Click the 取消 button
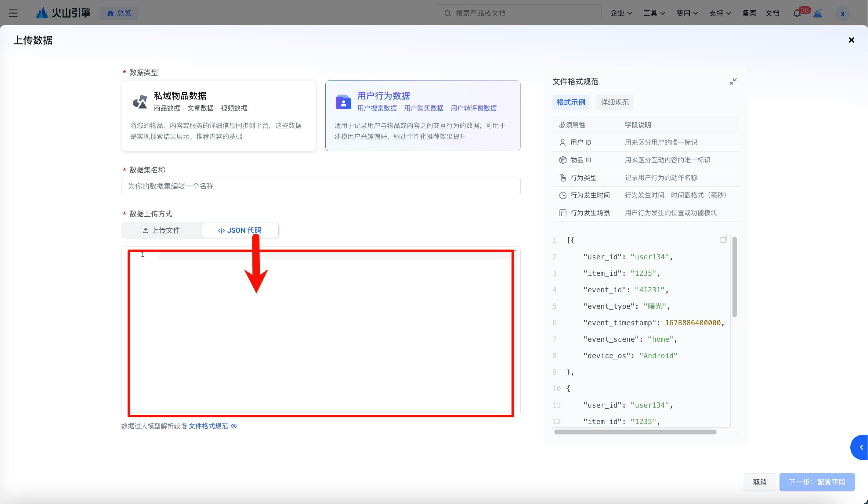 pyautogui.click(x=759, y=482)
